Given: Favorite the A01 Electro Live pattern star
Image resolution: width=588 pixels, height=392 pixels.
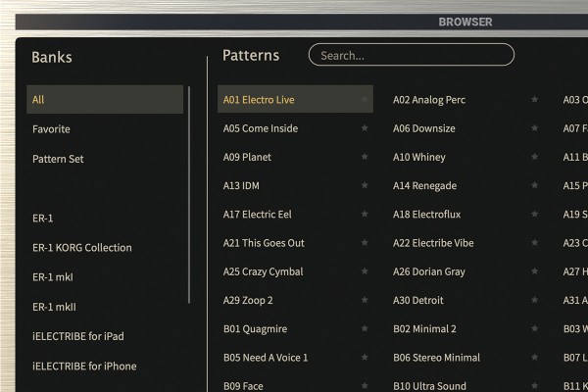Looking at the screenshot, I should [x=365, y=100].
